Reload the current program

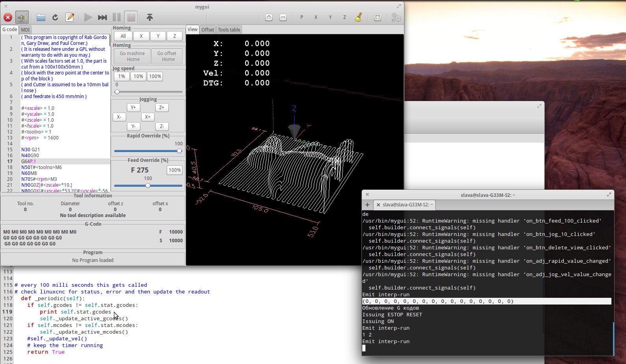click(55, 17)
